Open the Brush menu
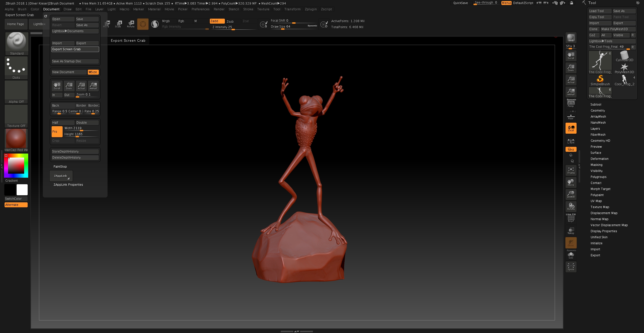Screen dimensions: 644x333 (x=22, y=9)
